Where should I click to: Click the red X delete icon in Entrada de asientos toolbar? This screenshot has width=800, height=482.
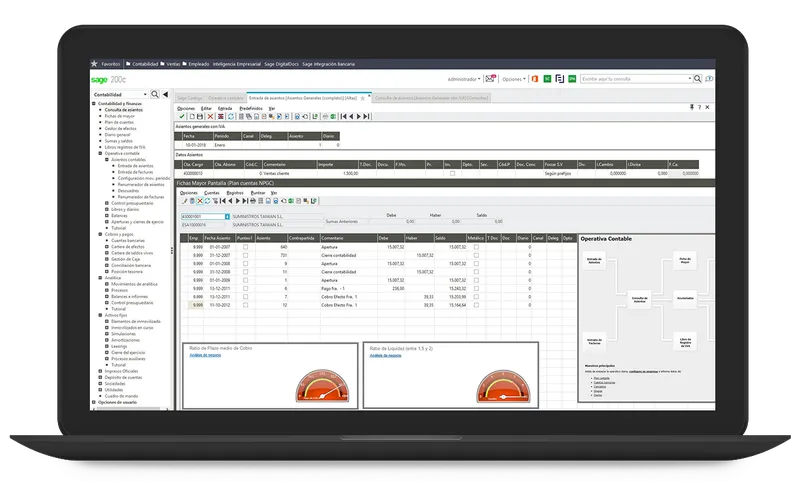point(210,116)
